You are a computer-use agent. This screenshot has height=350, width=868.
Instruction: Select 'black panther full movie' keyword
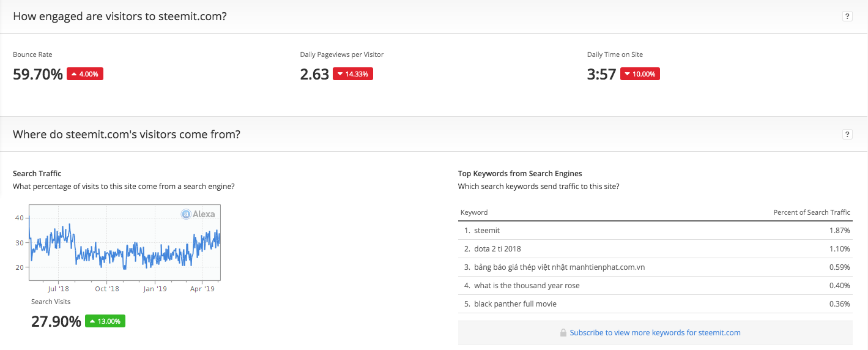coord(515,304)
